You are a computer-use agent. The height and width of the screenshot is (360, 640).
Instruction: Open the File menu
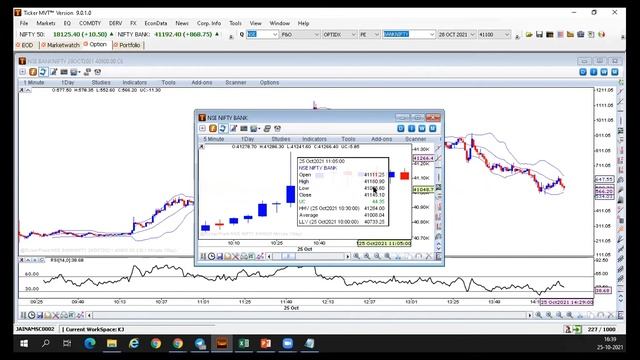point(24,23)
